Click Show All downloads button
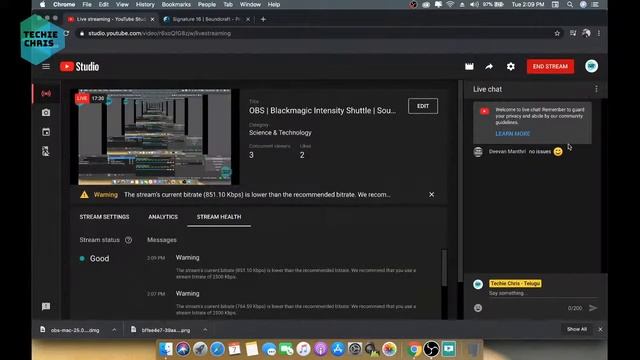This screenshot has width=640, height=360. click(x=577, y=329)
